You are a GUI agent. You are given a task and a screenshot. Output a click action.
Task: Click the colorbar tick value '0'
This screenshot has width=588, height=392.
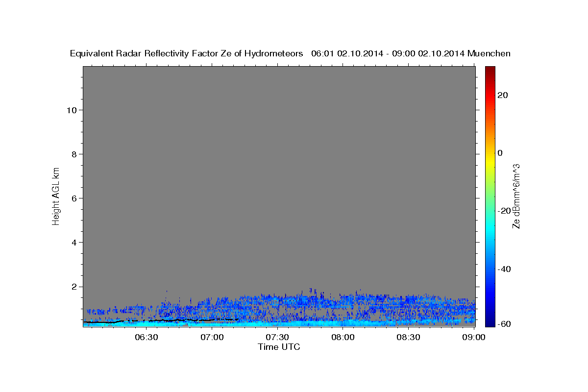point(500,153)
